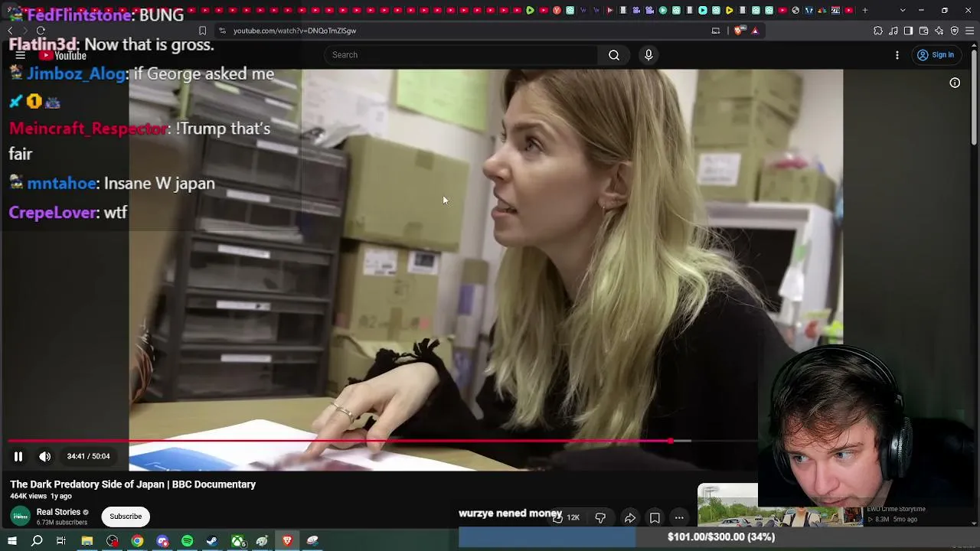Click the YouTube search field
The height and width of the screenshot is (551, 980).
click(x=461, y=55)
